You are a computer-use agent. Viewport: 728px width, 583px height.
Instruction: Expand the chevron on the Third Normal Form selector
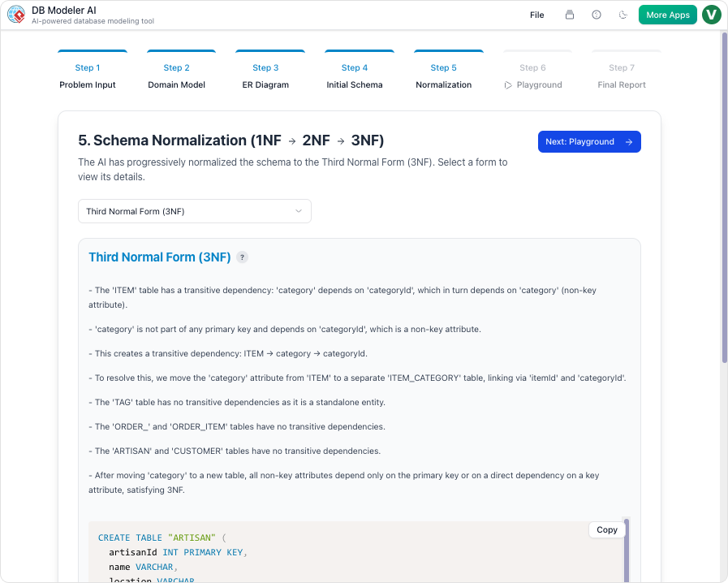coord(300,210)
